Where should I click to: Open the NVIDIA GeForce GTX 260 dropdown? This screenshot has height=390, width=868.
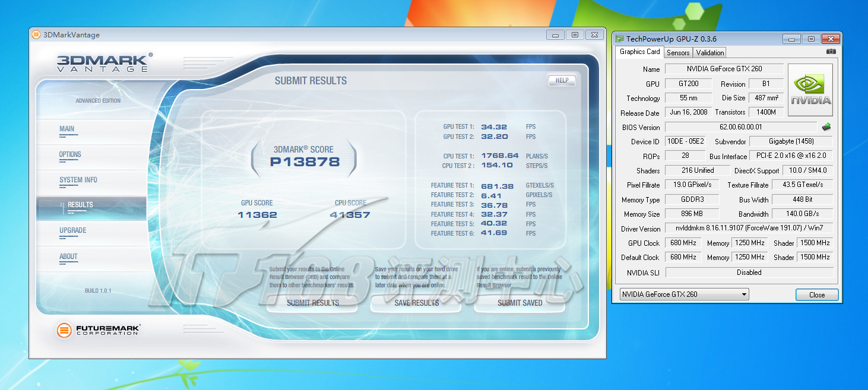click(x=684, y=294)
